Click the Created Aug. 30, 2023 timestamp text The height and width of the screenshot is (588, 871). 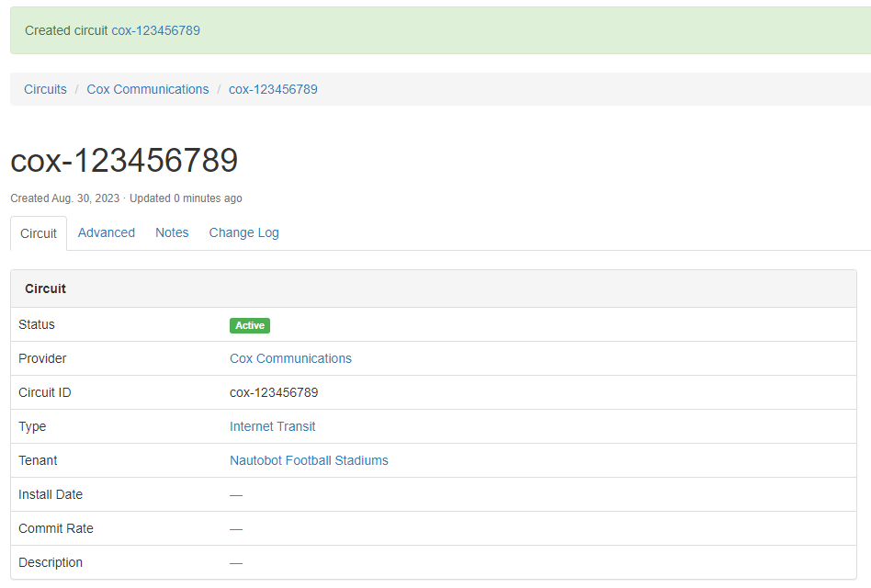tap(65, 198)
